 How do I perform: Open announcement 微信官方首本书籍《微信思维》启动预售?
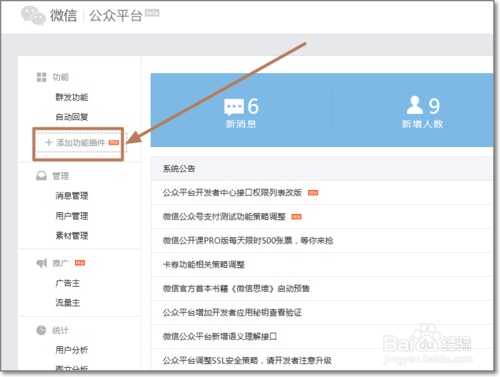(x=236, y=289)
